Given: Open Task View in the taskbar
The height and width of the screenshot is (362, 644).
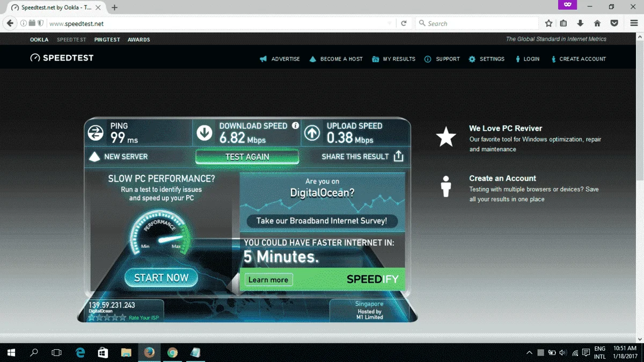Looking at the screenshot, I should click(56, 352).
